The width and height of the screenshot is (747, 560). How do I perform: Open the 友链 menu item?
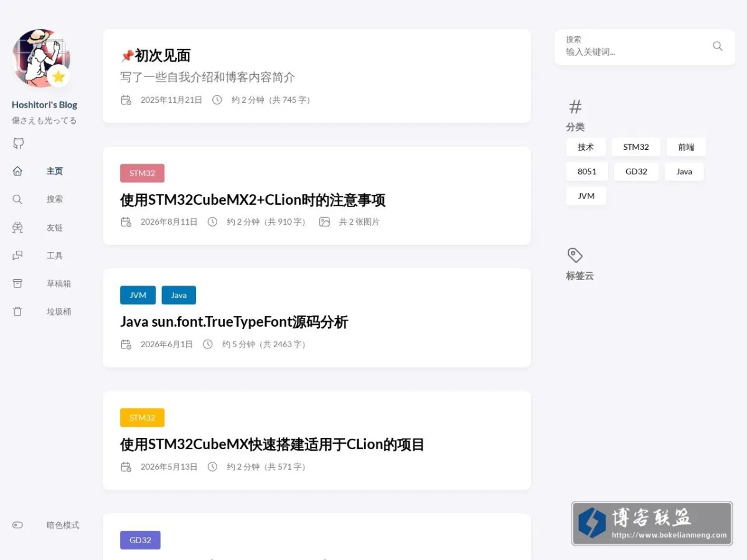[55, 228]
